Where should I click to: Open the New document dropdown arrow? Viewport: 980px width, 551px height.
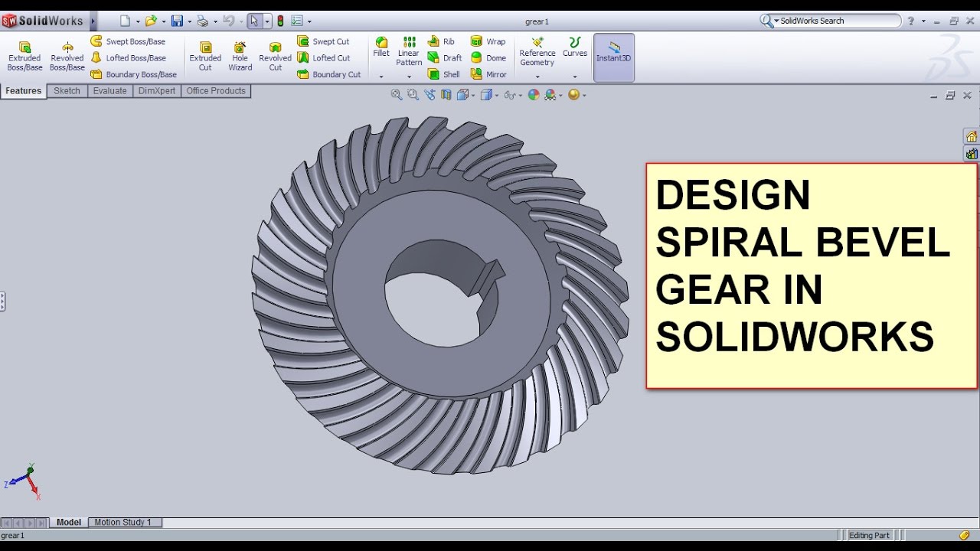[138, 21]
